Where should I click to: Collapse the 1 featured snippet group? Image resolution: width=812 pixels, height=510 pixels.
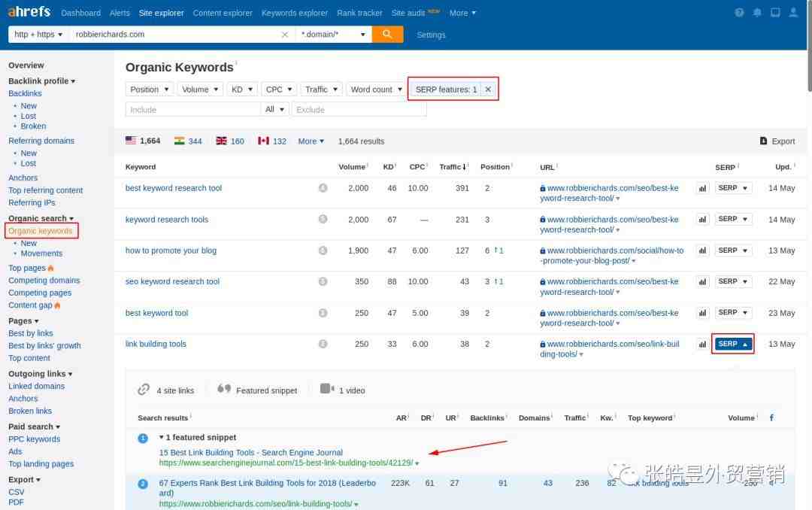point(197,438)
